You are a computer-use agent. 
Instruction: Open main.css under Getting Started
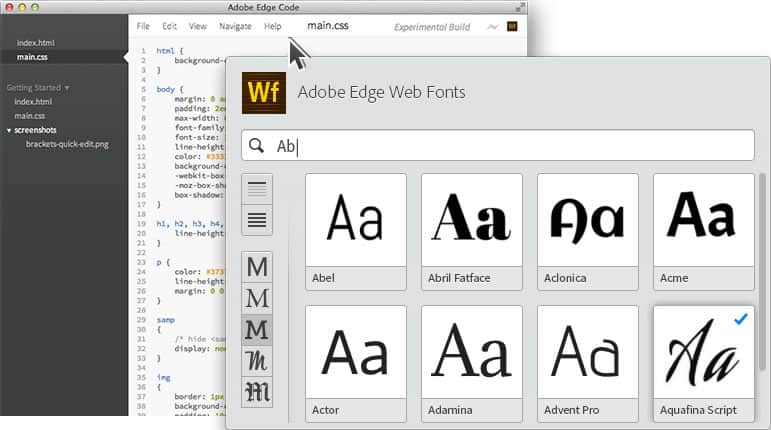[x=30, y=116]
